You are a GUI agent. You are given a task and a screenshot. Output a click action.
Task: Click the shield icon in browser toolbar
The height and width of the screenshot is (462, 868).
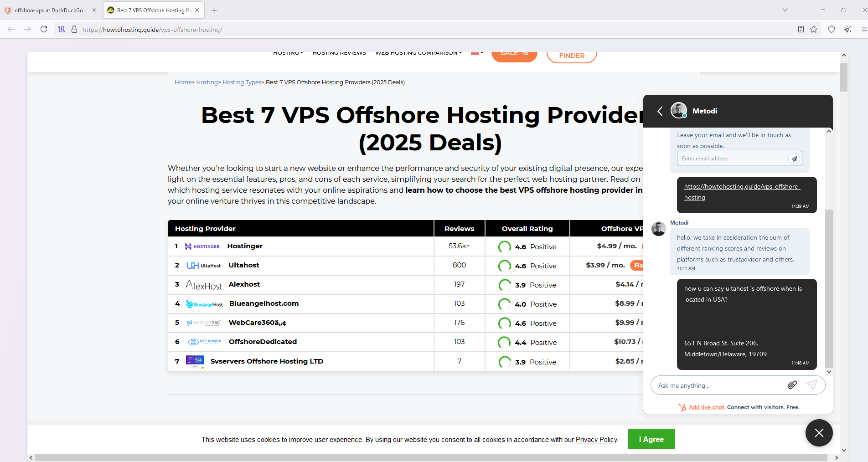pyautogui.click(x=832, y=29)
